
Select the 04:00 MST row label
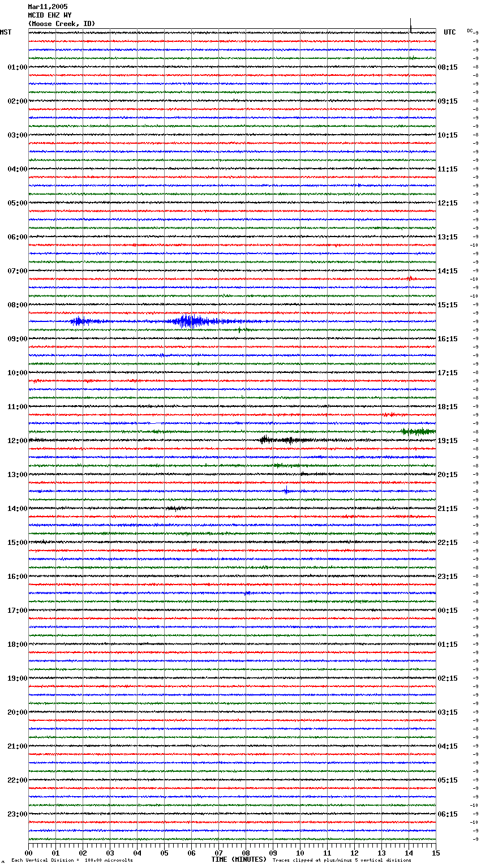coord(18,169)
